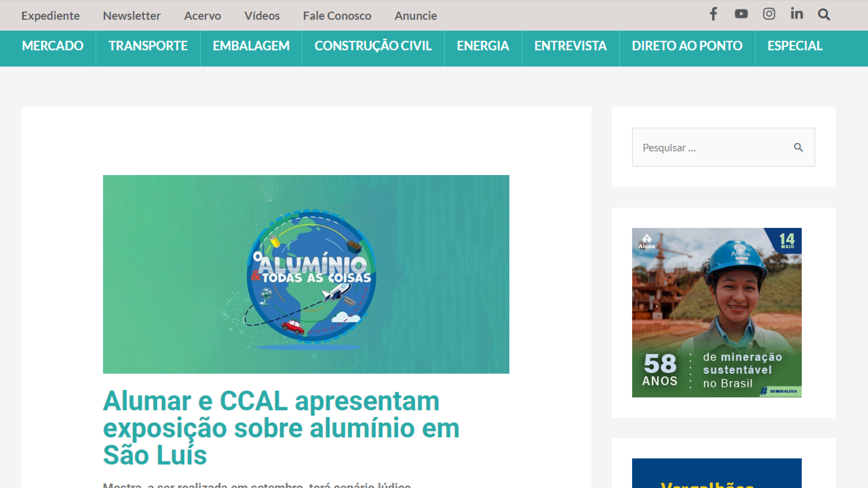This screenshot has height=488, width=868.
Task: Click the Alcoa 58 anos ad banner
Action: point(717,312)
